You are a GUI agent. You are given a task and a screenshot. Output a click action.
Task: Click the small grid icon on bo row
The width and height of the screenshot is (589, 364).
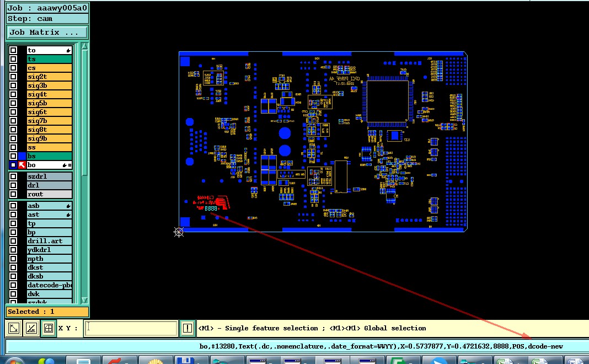click(69, 165)
